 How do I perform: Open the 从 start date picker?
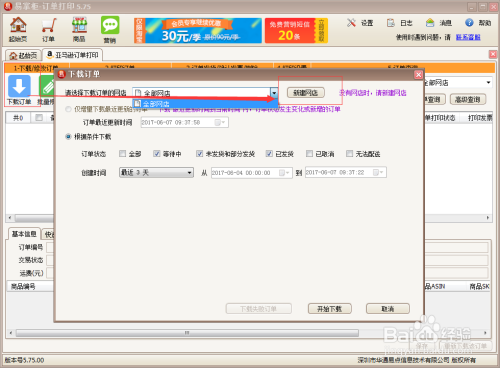284,173
